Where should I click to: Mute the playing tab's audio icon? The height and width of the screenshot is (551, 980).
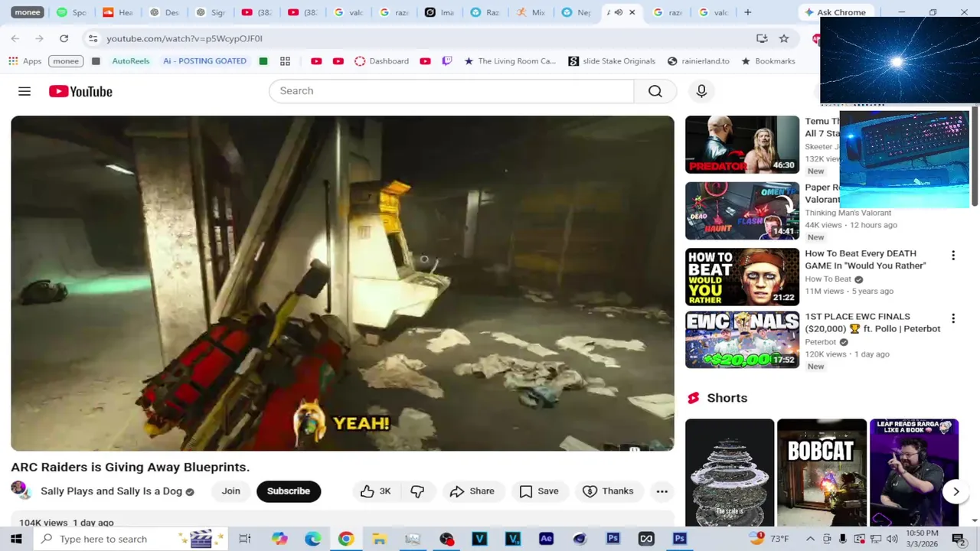619,12
